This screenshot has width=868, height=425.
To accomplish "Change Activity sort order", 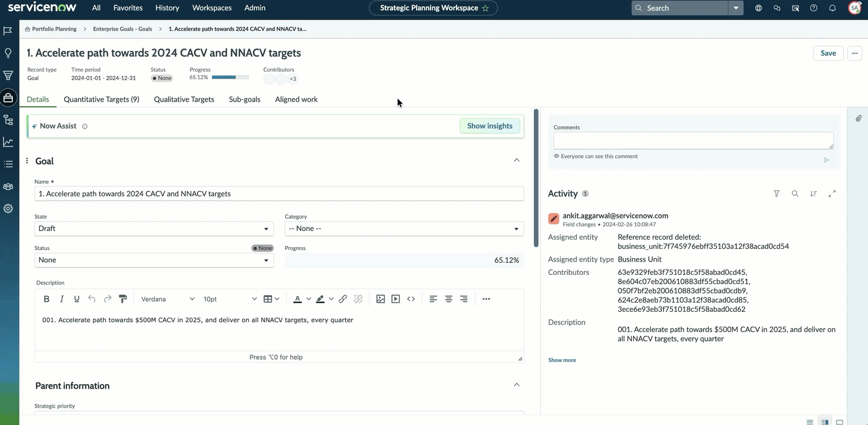I will click(814, 194).
